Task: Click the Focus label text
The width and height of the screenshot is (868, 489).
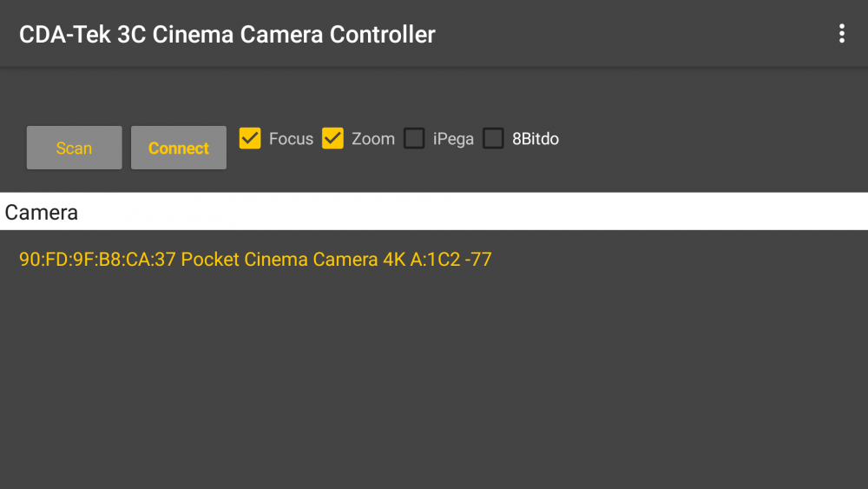Action: 291,139
